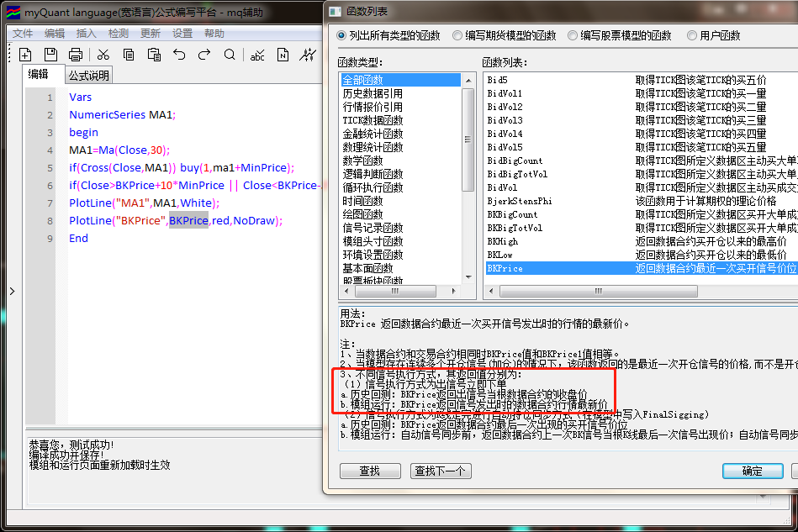This screenshot has width=798, height=532.
Task: Click the Cut scissors icon
Action: point(103,55)
